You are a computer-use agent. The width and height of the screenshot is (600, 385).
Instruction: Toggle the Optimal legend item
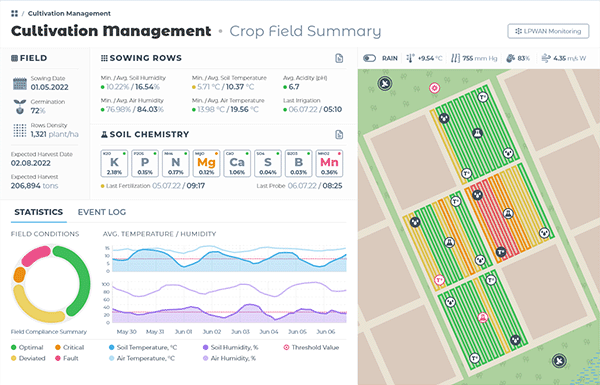pos(27,347)
